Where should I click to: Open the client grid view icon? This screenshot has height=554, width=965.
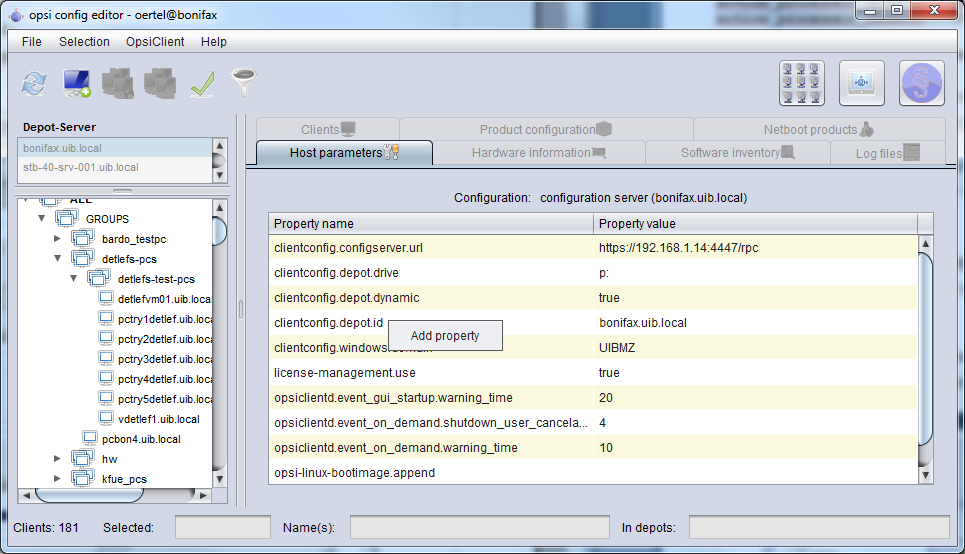[801, 83]
